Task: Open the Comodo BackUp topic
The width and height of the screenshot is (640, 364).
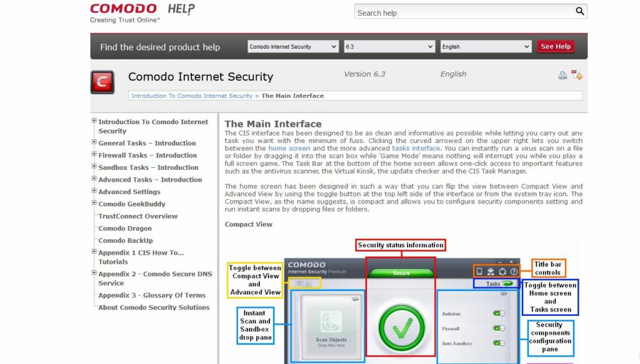Action: coord(125,241)
